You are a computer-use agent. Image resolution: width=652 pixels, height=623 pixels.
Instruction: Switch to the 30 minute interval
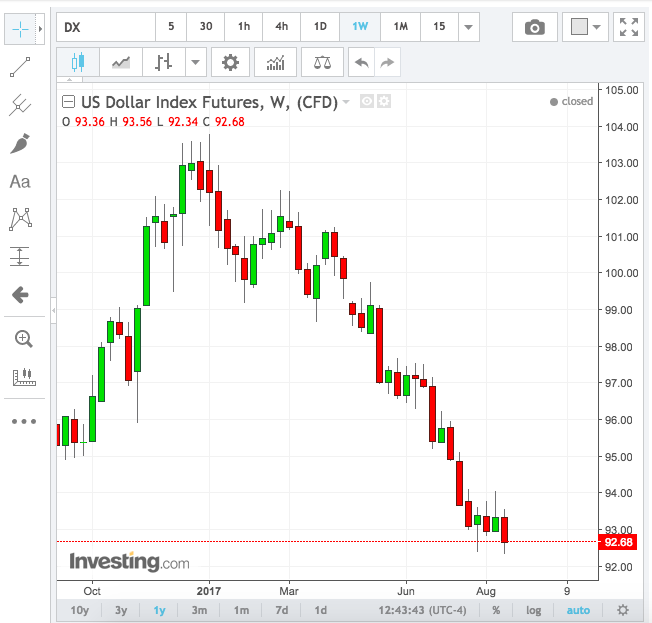pyautogui.click(x=206, y=27)
